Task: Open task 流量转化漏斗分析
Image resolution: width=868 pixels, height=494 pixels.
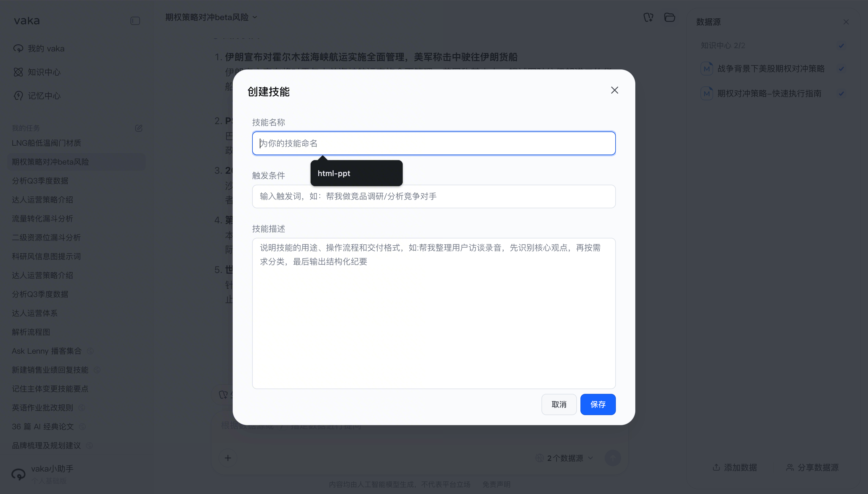Action: point(42,219)
